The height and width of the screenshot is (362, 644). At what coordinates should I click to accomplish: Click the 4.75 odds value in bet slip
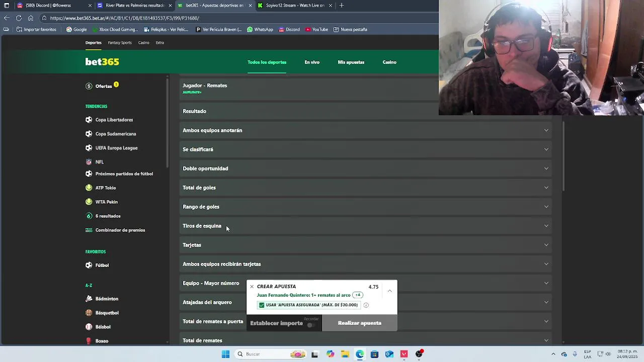373,287
